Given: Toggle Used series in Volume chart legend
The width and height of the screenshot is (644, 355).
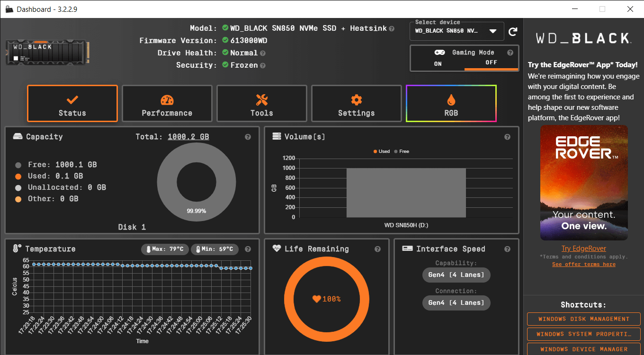Looking at the screenshot, I should [382, 151].
